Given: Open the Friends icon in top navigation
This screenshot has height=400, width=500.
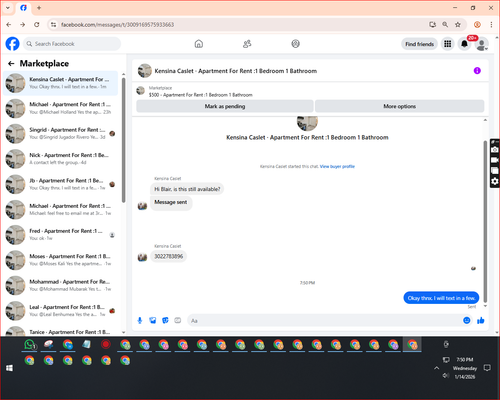Looking at the screenshot, I should tap(247, 44).
